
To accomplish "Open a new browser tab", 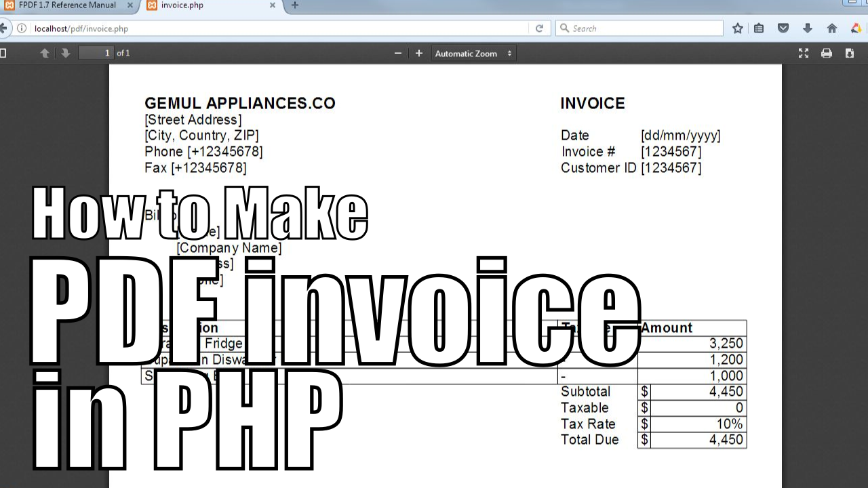I will click(x=294, y=5).
